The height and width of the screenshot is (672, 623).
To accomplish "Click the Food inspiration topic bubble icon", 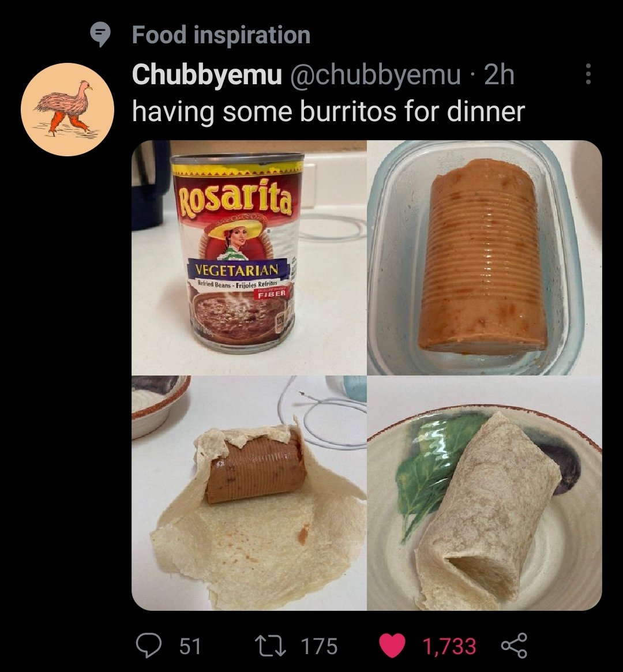I will [x=101, y=35].
